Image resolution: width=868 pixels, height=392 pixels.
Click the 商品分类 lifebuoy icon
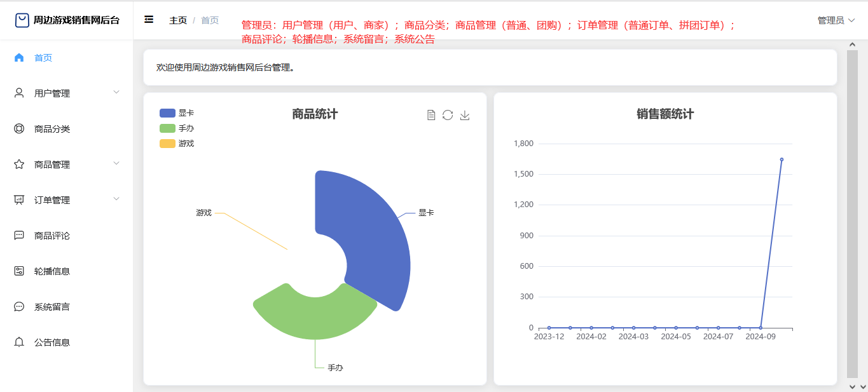(19, 129)
